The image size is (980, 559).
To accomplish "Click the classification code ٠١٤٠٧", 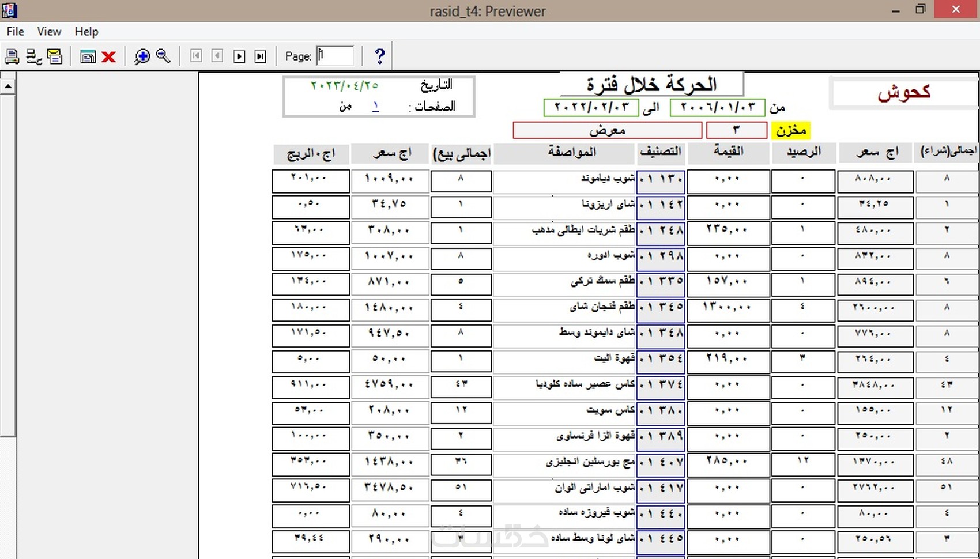I will 661,464.
